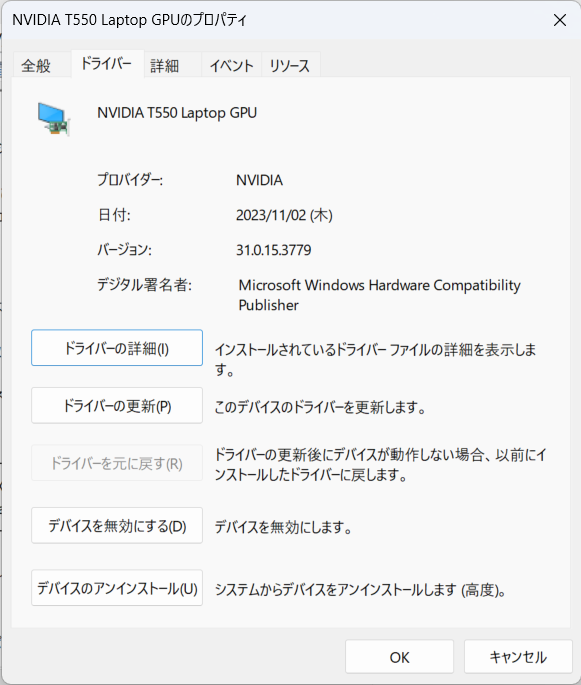Click the 日付 label
The height and width of the screenshot is (685, 581).
coord(114,215)
